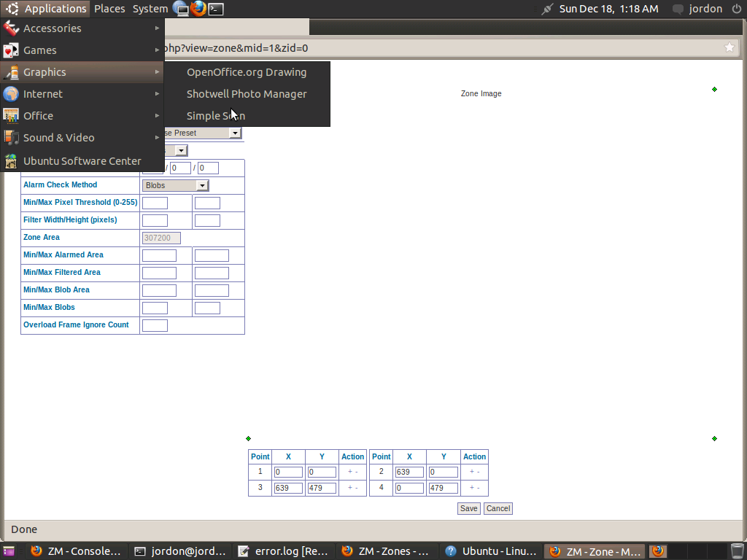Image resolution: width=747 pixels, height=560 pixels.
Task: Click the Point 1 X coordinate field
Action: point(288,472)
